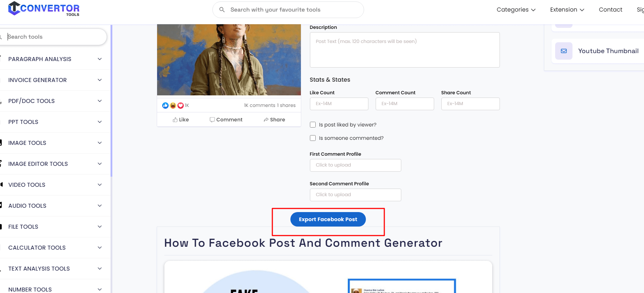Click the search magnifier icon in the top bar
This screenshot has width=644, height=293.
(222, 9)
